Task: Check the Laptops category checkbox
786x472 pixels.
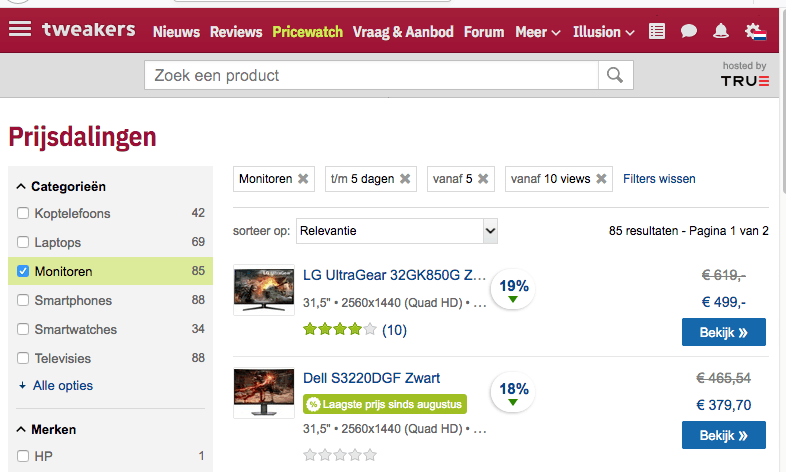Action: [x=23, y=242]
